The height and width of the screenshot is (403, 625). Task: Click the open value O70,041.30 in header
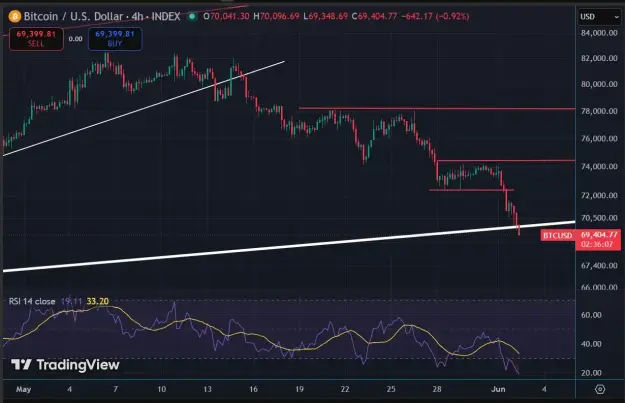(x=226, y=16)
